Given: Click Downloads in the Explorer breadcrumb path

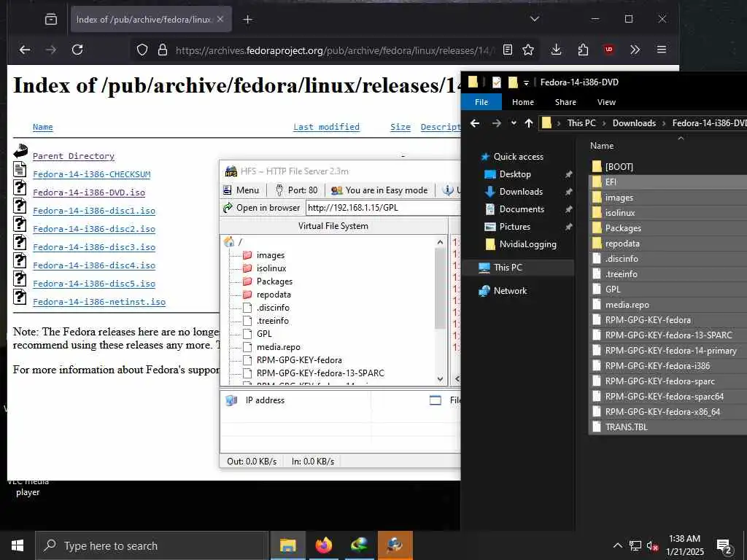Looking at the screenshot, I should click(x=634, y=122).
